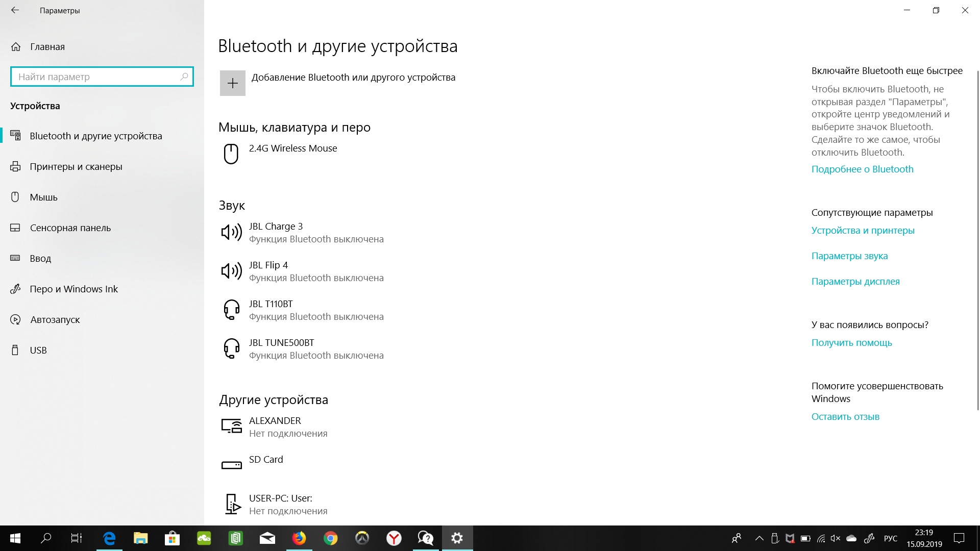Click the Printers and scanners icon

click(x=16, y=166)
